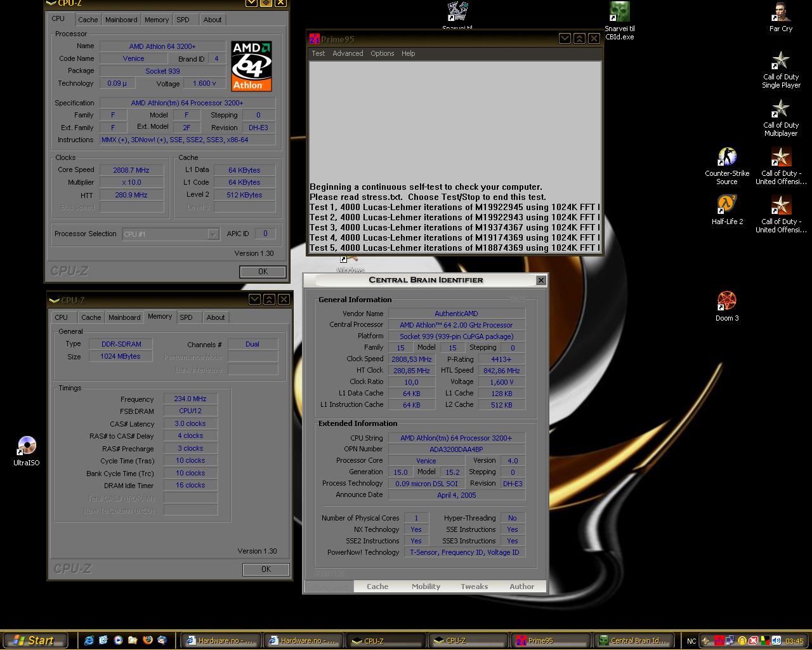Click the PowerNow! T-Sensor, Frequency ID value
Screen dimensions: 812x650
(464, 552)
